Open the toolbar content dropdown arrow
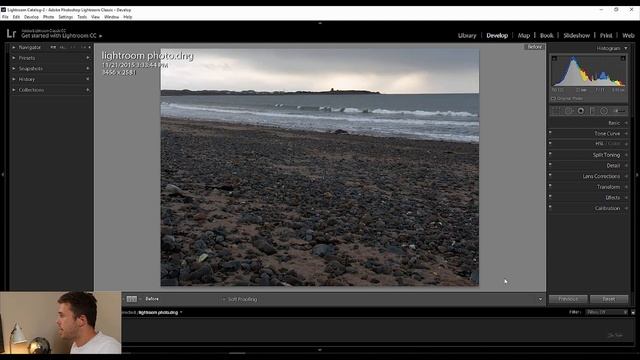The image size is (640, 360). click(540, 300)
